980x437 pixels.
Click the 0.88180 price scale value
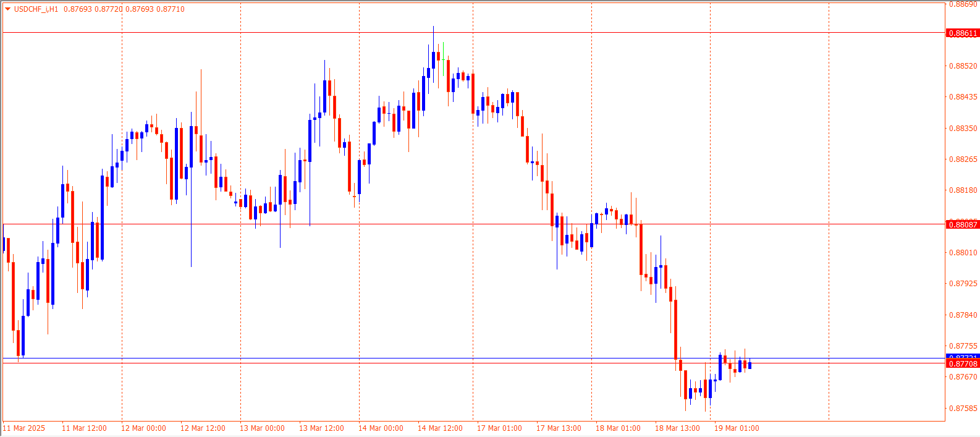(963, 190)
